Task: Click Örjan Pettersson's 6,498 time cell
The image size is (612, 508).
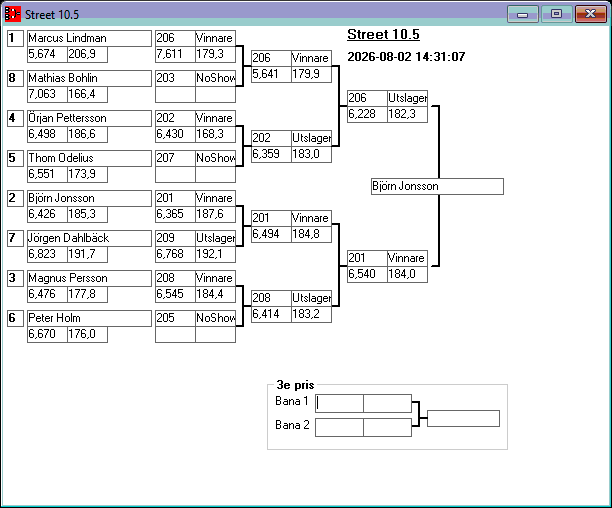Action: [x=47, y=134]
